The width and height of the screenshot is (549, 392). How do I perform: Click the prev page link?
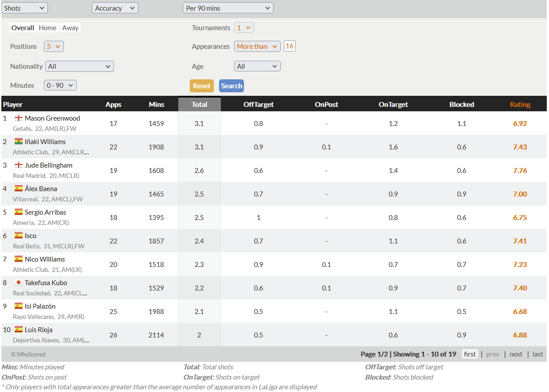coord(493,354)
